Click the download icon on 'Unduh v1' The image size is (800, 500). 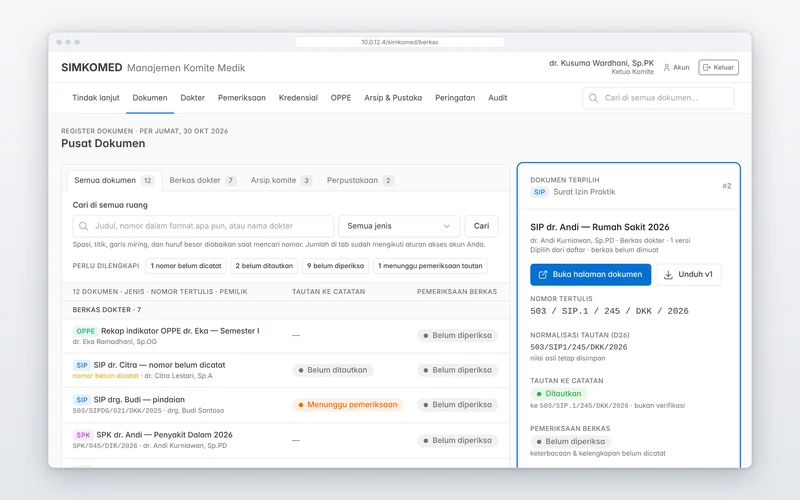click(x=668, y=274)
